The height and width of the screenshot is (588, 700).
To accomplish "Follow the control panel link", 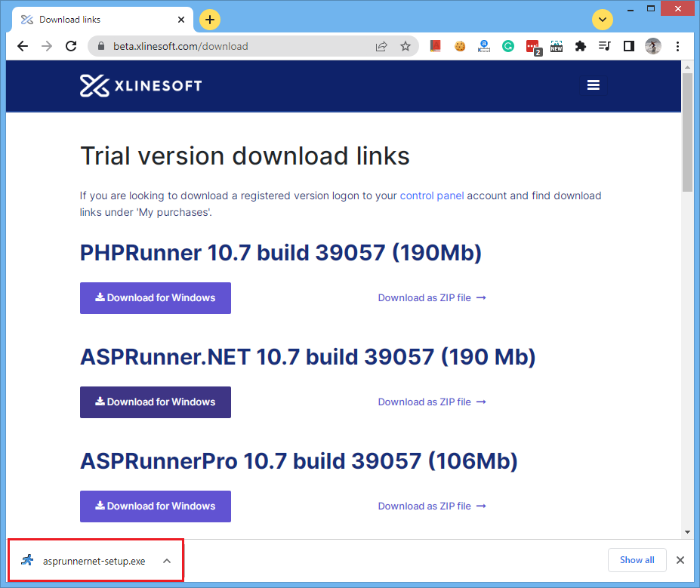I will 432,195.
